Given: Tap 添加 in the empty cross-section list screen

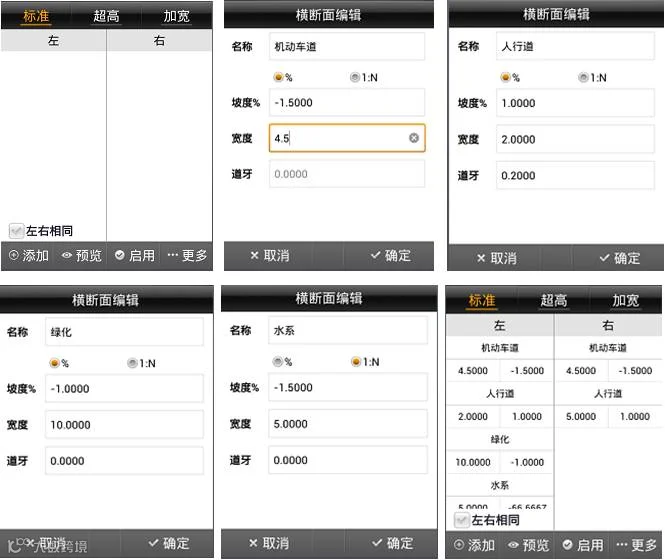Looking at the screenshot, I should (x=28, y=255).
